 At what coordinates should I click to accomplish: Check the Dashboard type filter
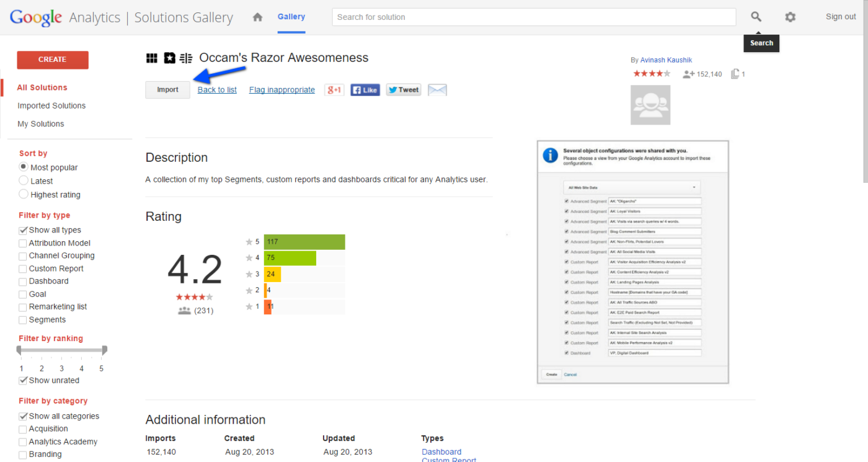point(23,282)
